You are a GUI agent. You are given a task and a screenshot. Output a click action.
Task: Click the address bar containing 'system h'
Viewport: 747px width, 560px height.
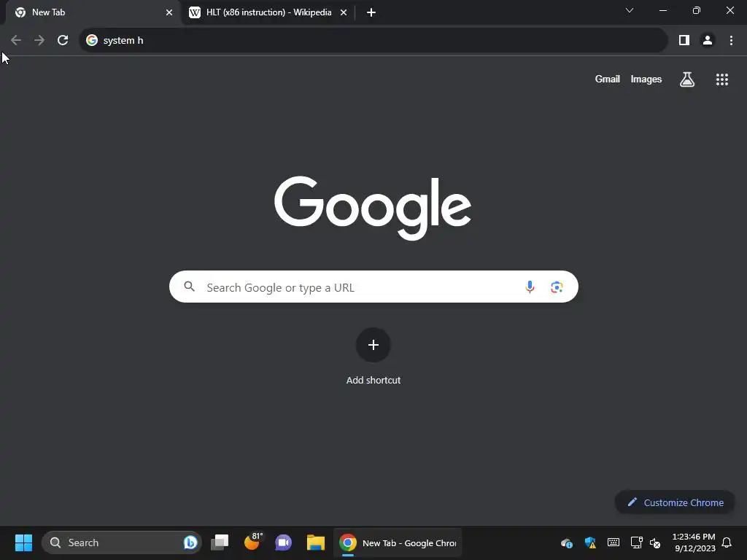(x=373, y=41)
